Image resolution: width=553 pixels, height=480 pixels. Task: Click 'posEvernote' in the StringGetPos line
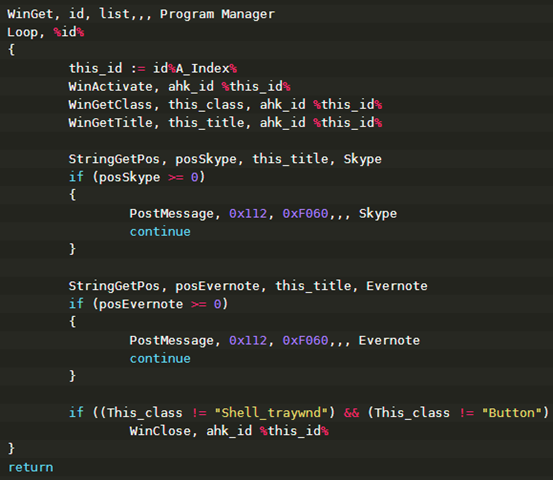click(217, 286)
